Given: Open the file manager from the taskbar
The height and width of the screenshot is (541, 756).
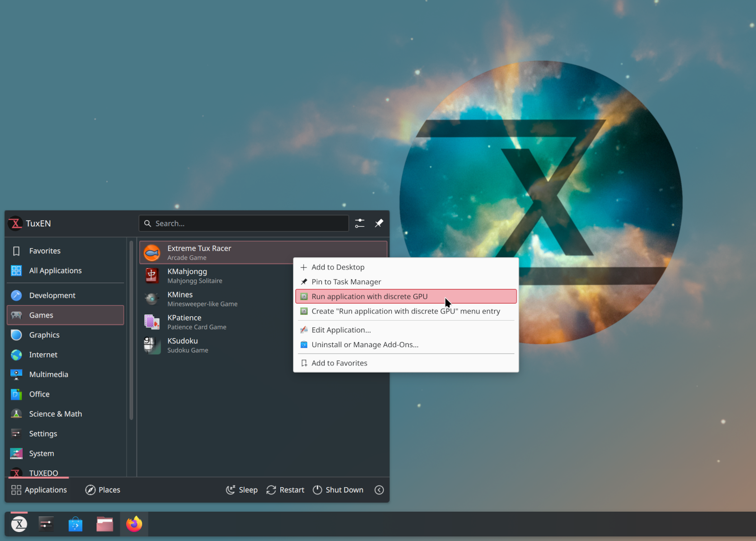Looking at the screenshot, I should click(x=105, y=524).
